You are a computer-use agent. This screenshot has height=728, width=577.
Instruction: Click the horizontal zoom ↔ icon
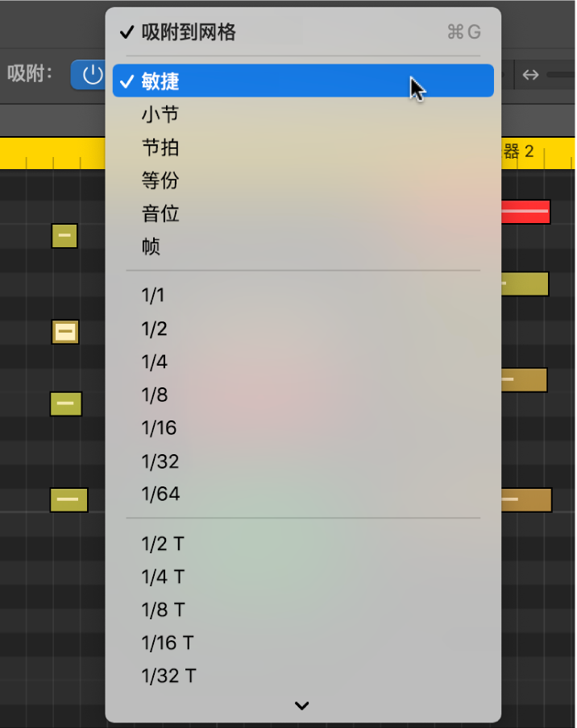coord(530,73)
